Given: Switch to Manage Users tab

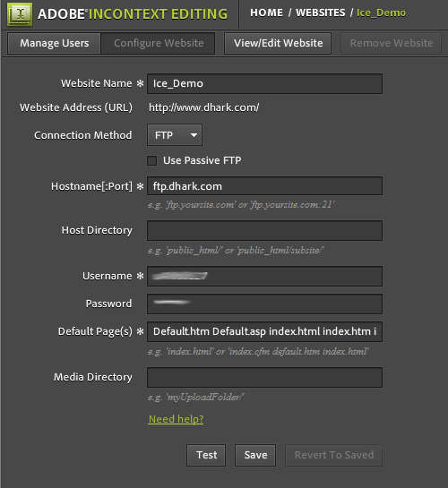Looking at the screenshot, I should (54, 43).
